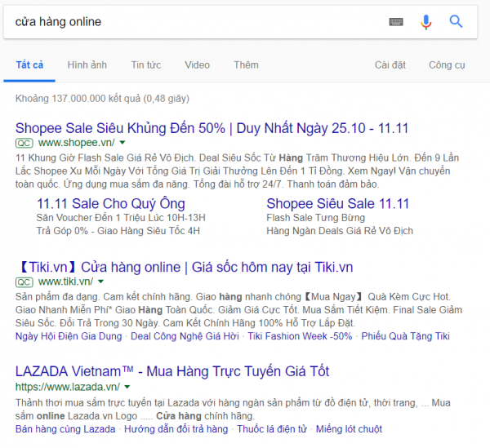Screen dimensions: 490x448
Task: Open Shopee Sale Siêu Khủng ad title
Action: 212,128
